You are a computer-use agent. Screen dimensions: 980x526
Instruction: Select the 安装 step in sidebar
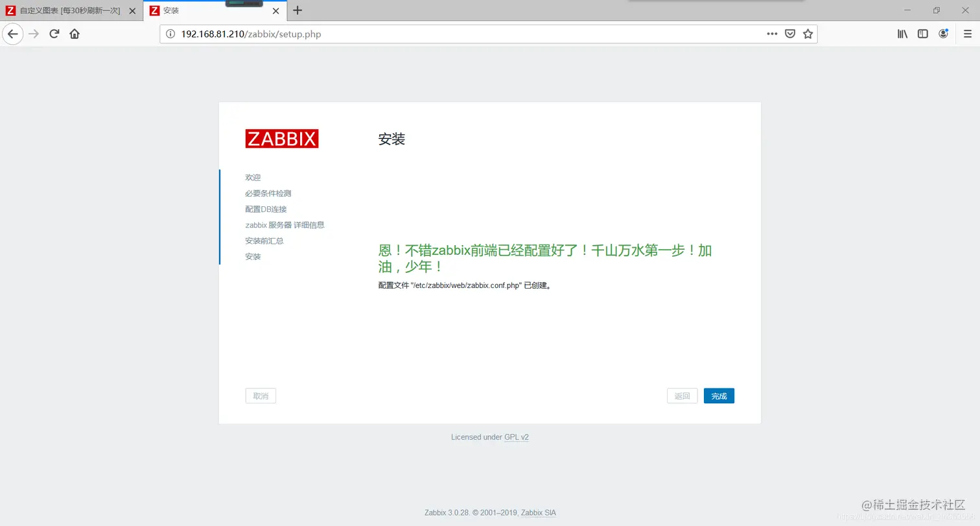[253, 257]
